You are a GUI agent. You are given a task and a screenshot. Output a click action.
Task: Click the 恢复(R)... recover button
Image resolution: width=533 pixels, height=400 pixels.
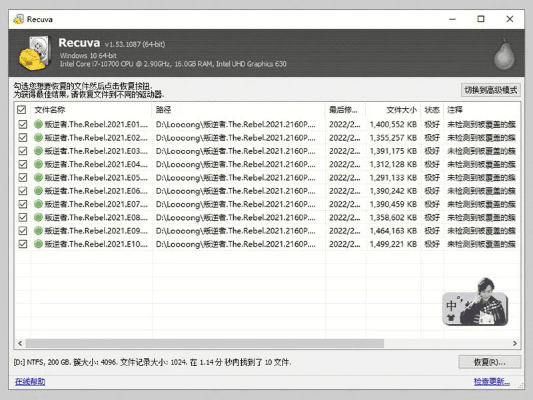pos(489,362)
